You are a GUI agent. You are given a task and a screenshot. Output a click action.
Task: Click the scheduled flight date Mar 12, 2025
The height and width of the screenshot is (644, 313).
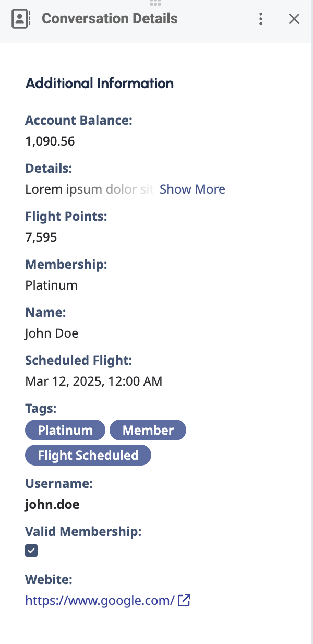94,381
